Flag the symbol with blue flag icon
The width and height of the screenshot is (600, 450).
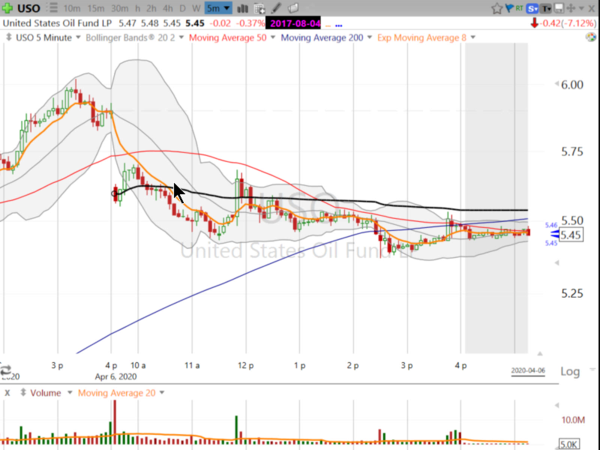coord(509,8)
